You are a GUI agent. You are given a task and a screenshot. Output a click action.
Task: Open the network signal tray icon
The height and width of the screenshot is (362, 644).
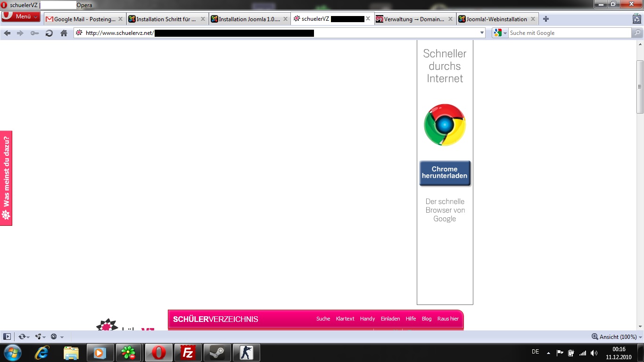click(x=583, y=353)
